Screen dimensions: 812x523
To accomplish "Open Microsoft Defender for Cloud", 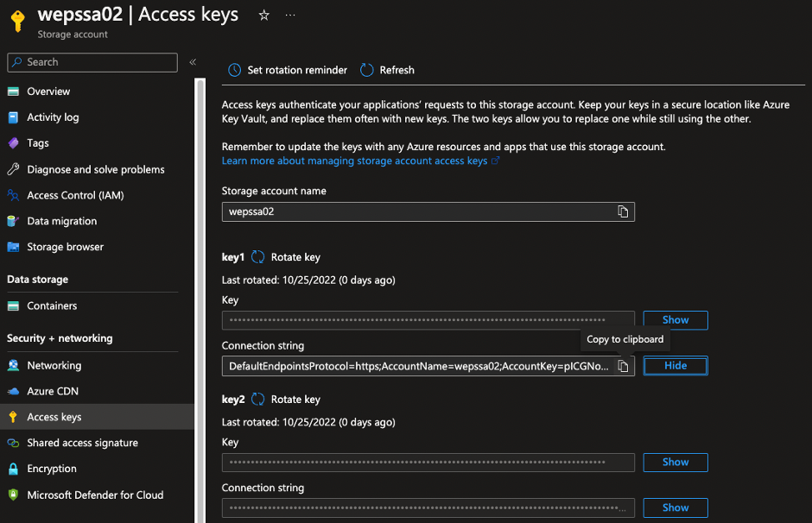I will click(x=95, y=495).
